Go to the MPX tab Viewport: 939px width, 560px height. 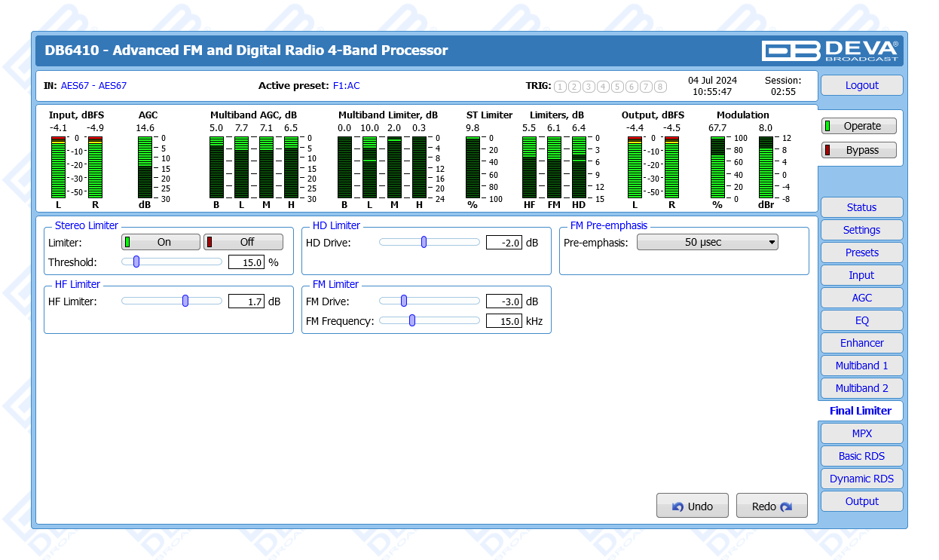pos(861,433)
